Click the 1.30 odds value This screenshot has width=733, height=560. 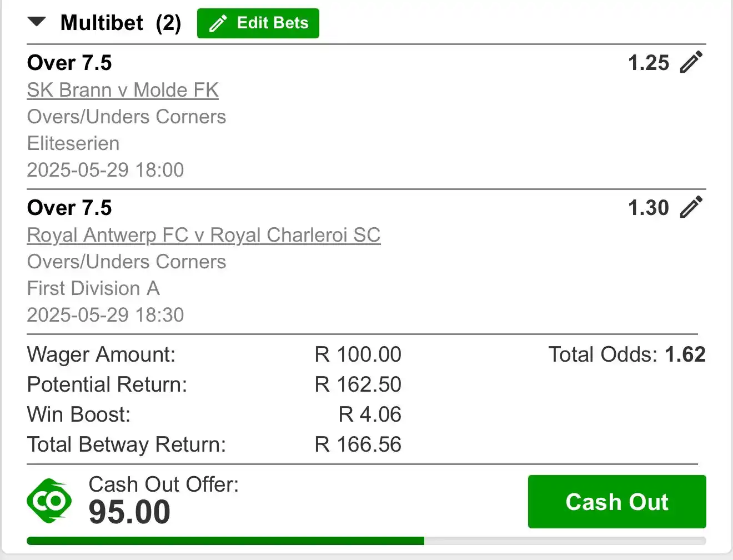649,208
